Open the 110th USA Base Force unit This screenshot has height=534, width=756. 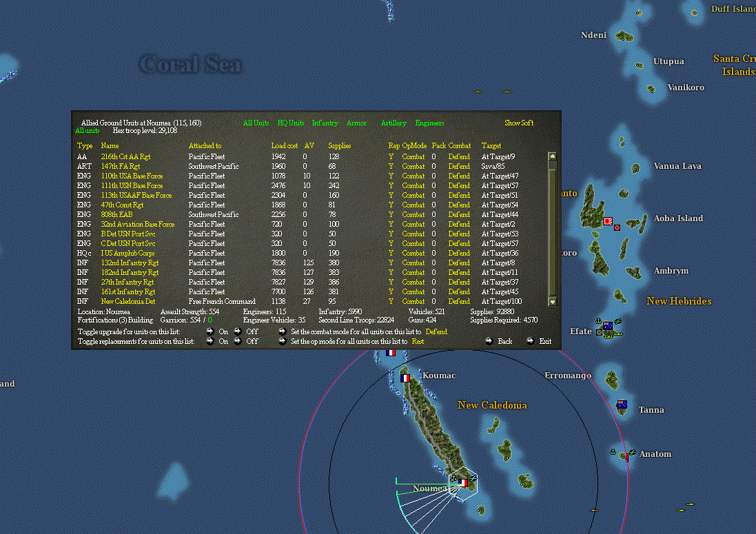[x=132, y=176]
